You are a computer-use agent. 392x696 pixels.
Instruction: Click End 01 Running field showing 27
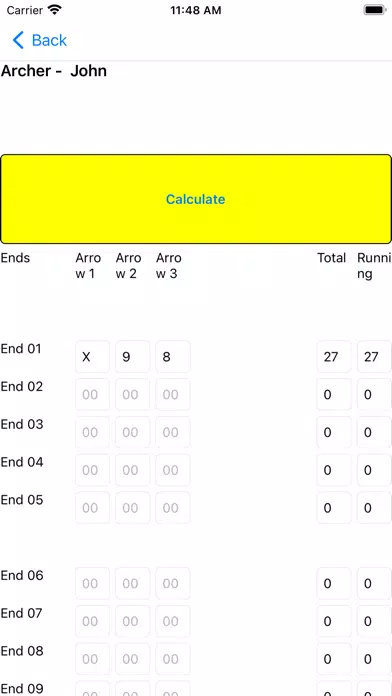(x=374, y=356)
